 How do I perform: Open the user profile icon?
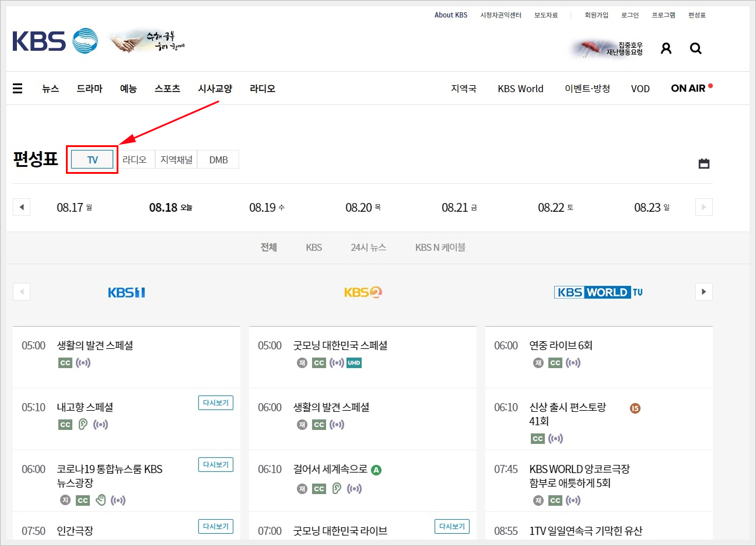[666, 48]
